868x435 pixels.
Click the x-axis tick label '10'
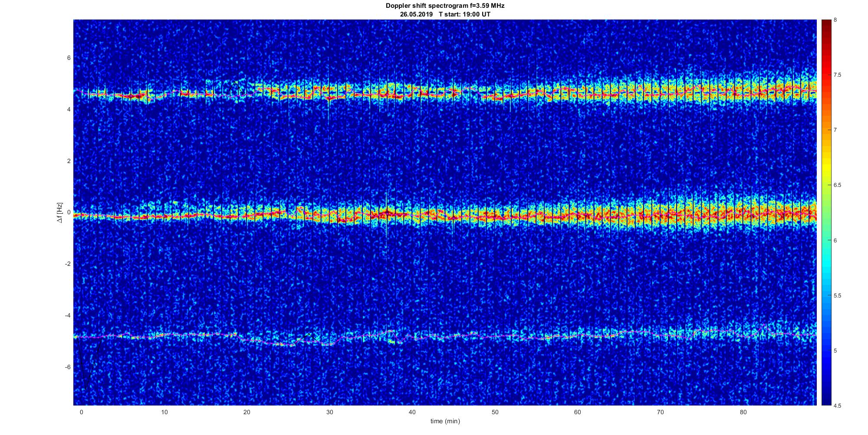pos(164,412)
